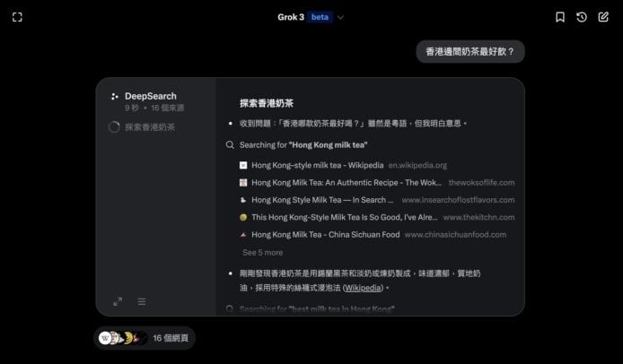Click the beta badge next to Grok 3
This screenshot has height=364, width=623.
click(320, 17)
